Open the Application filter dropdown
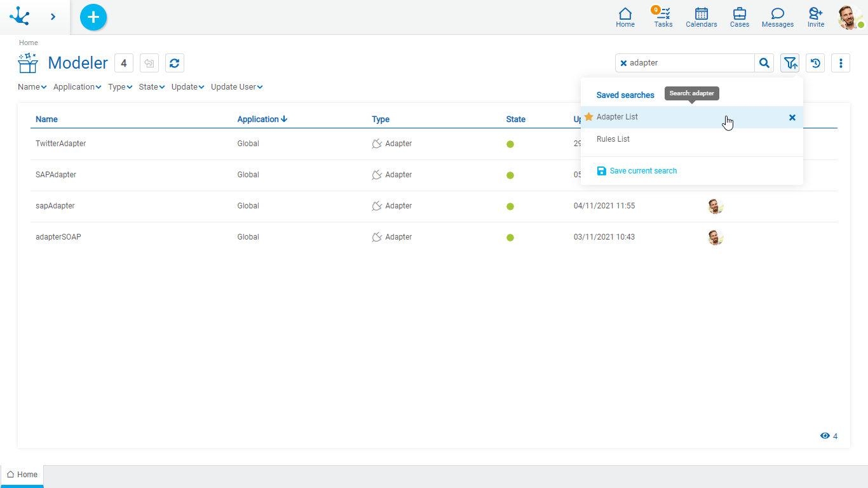The image size is (868, 488). (78, 87)
